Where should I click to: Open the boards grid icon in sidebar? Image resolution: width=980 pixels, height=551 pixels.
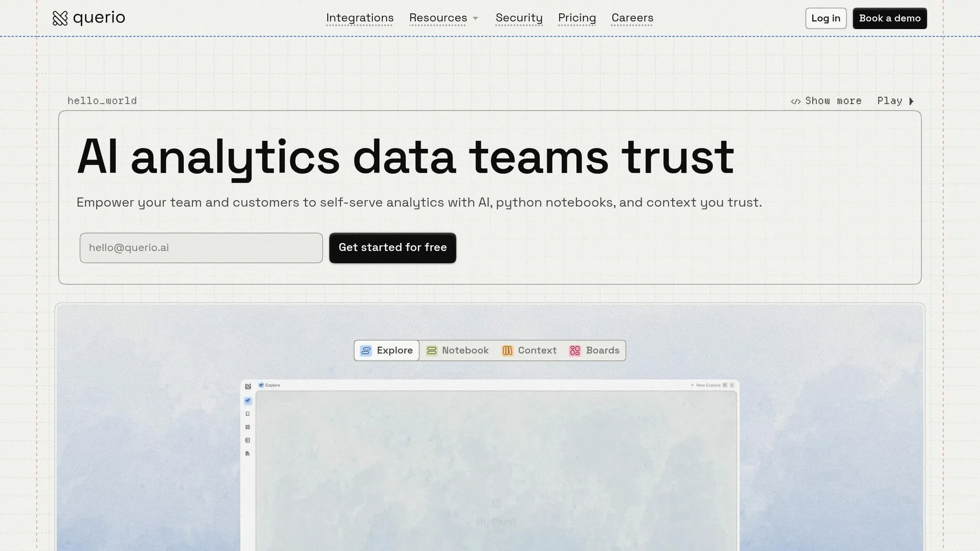pos(247,427)
